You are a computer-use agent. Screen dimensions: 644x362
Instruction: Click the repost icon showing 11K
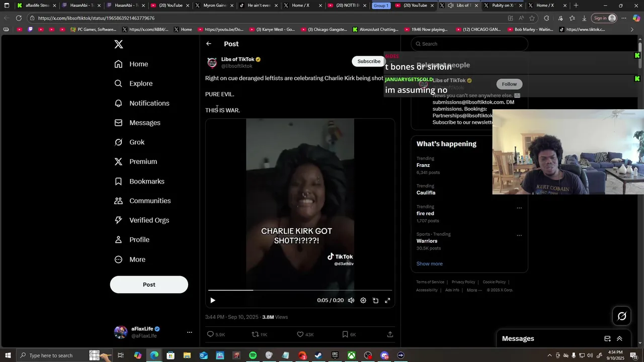point(255,334)
